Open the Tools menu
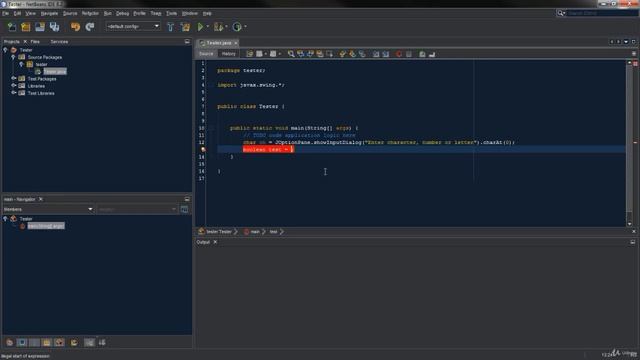 (x=171, y=13)
